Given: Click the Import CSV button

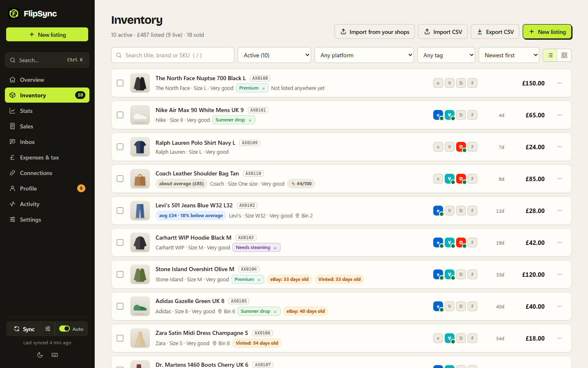Looking at the screenshot, I should point(443,32).
